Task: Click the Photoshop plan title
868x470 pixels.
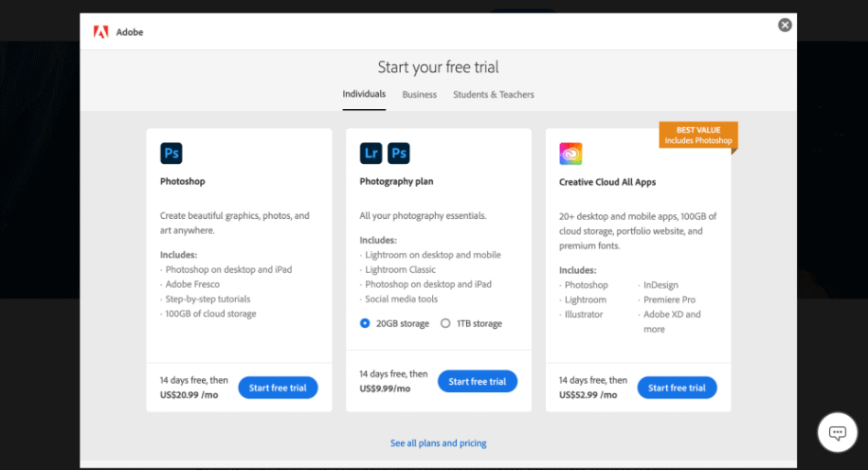Action: coord(183,181)
